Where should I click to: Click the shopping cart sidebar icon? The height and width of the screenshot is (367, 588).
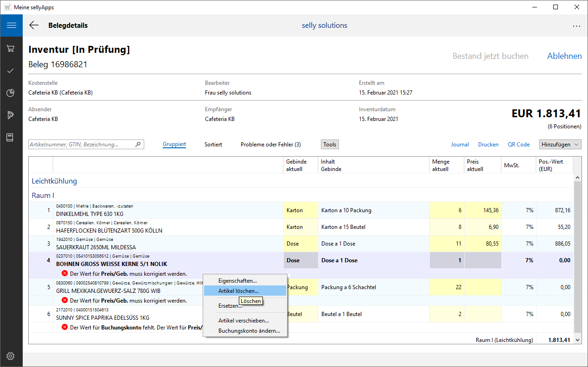point(11,49)
